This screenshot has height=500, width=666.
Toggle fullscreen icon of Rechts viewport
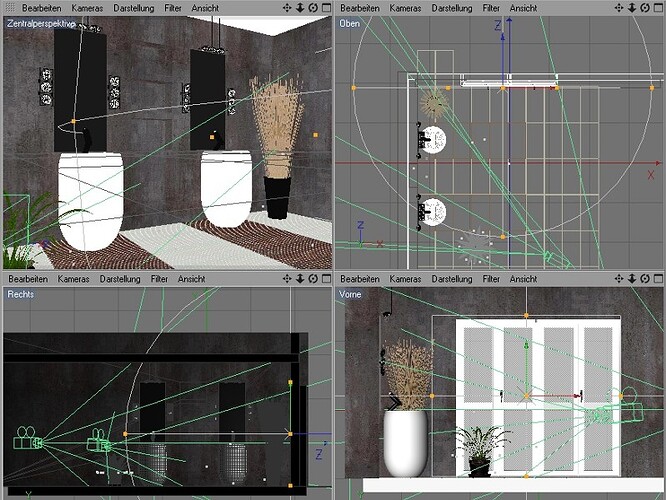point(327,279)
